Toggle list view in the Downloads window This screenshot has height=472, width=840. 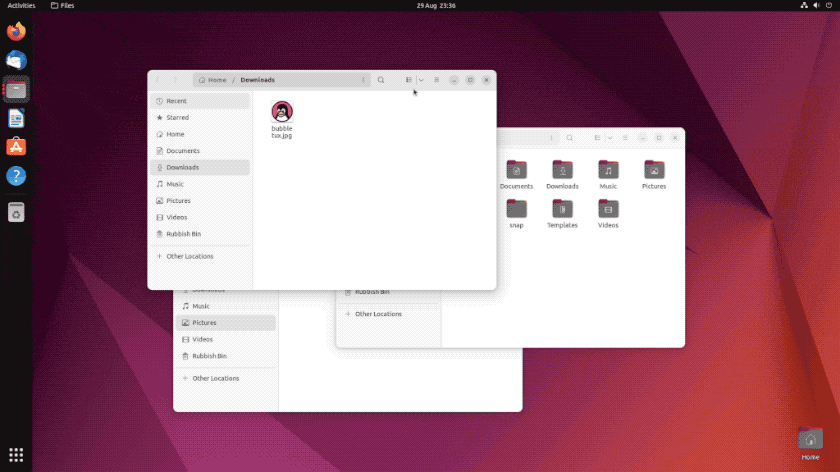tap(409, 80)
